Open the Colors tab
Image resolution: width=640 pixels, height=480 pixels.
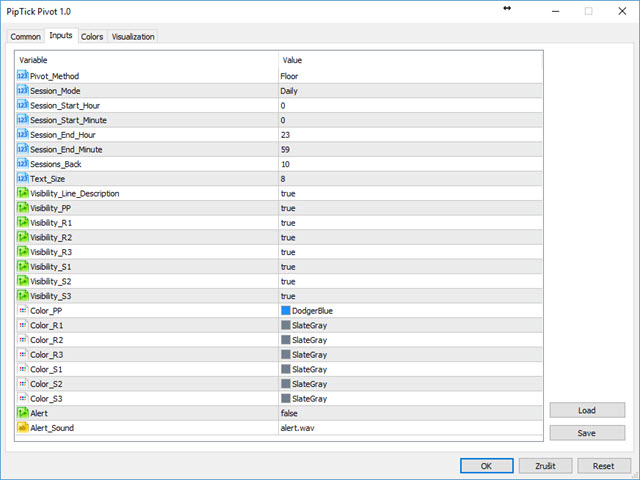tap(92, 37)
